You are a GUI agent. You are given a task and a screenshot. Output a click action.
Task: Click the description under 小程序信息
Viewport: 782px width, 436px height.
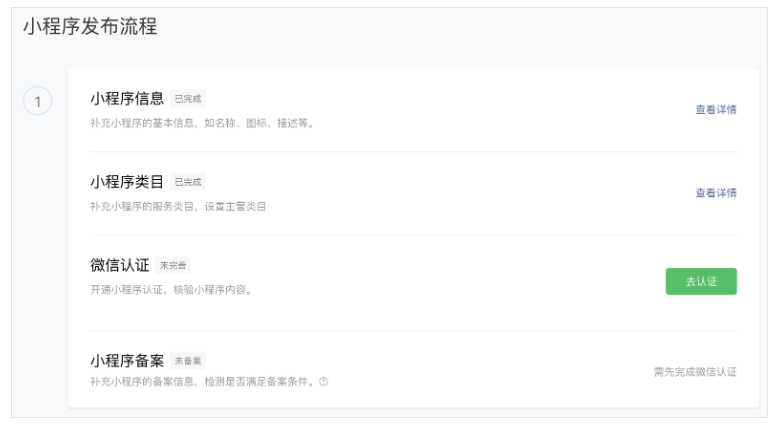(202, 124)
